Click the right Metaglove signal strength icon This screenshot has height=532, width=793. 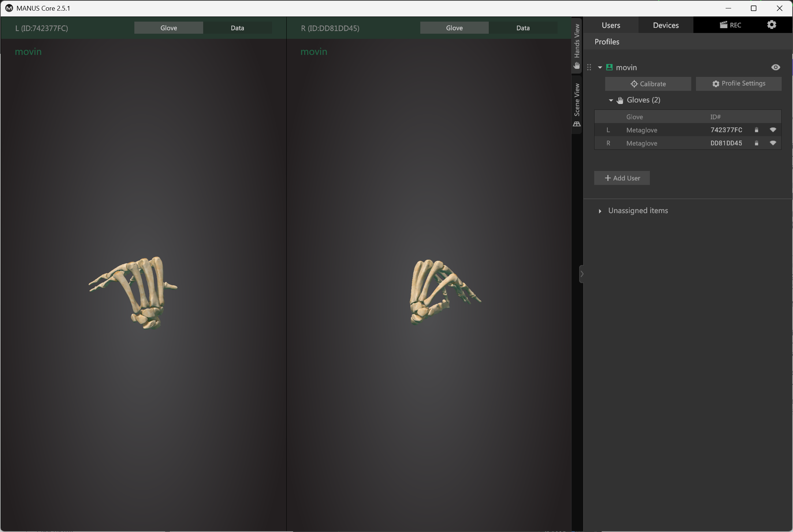tap(773, 143)
